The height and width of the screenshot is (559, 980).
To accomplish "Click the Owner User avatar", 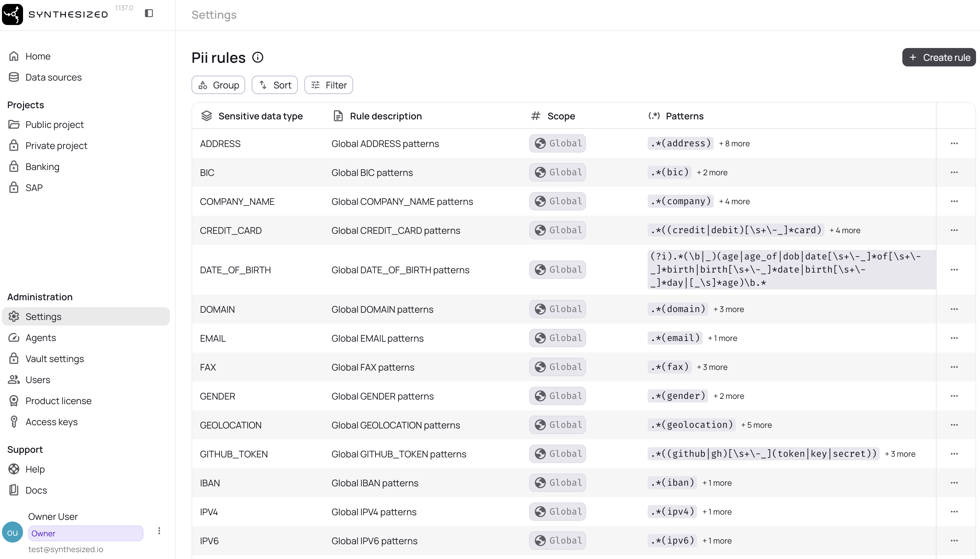I will (x=13, y=532).
